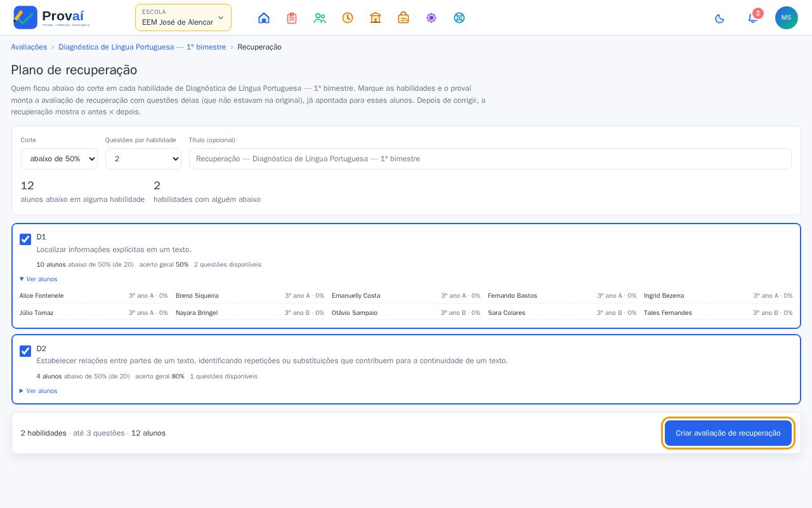Open the purple gear settings icon
This screenshot has height=508, width=812.
431,18
